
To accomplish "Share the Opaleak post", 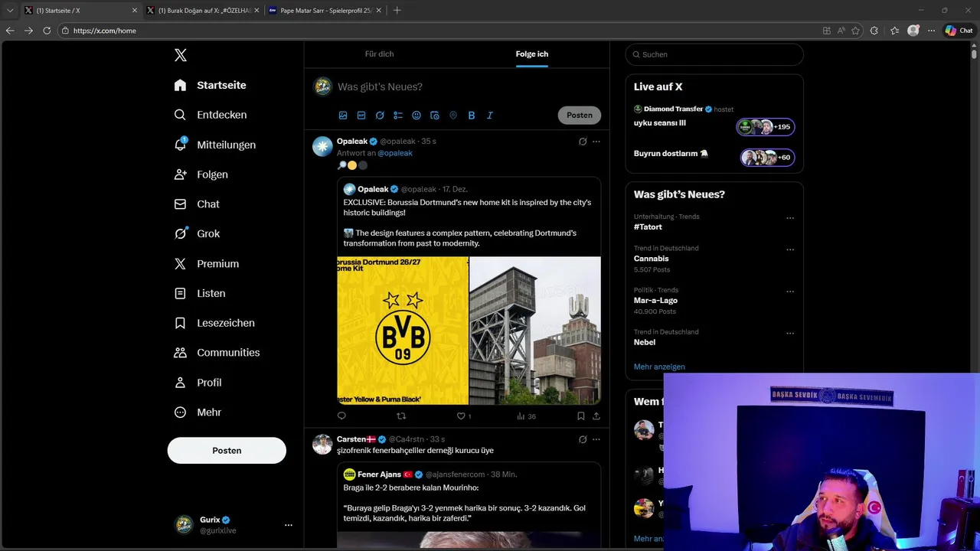I will click(596, 416).
